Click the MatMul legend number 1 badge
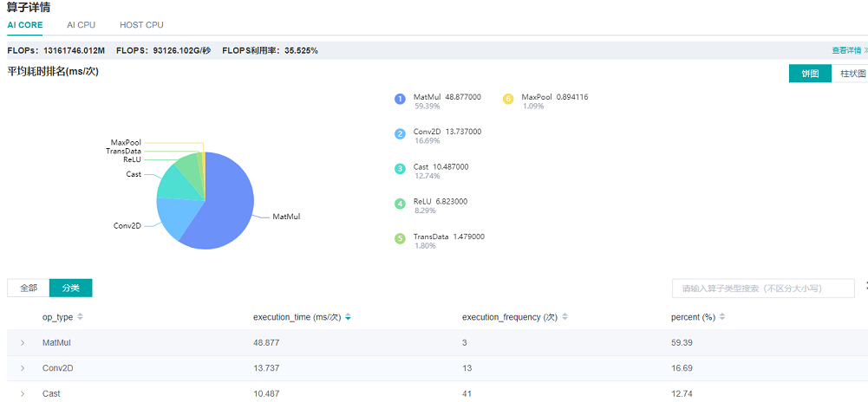 pyautogui.click(x=400, y=99)
